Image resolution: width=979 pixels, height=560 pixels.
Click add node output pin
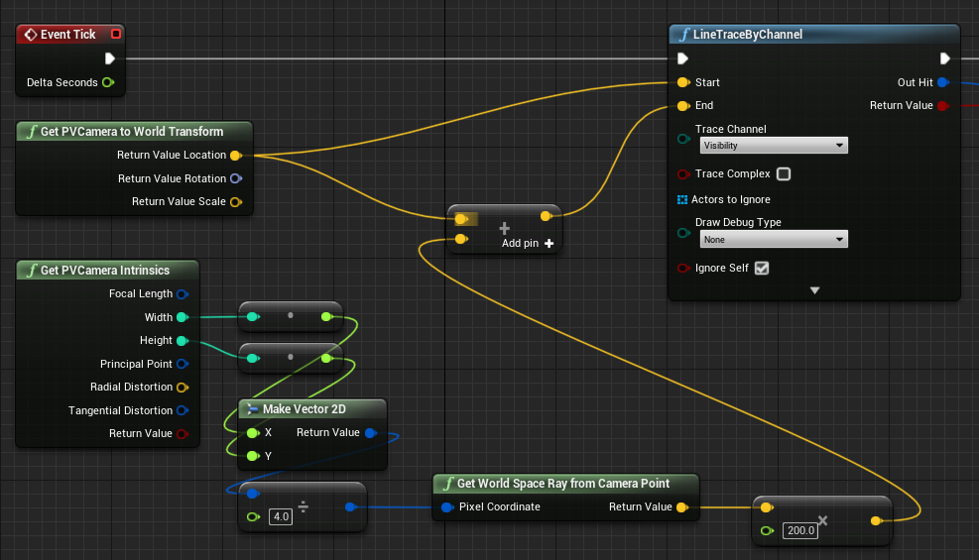click(546, 216)
